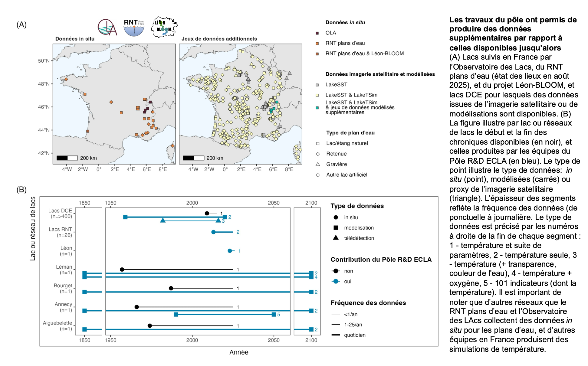Click the Retenue diamond legend symbol
Image resolution: width=588 pixels, height=366 pixels.
[318, 154]
